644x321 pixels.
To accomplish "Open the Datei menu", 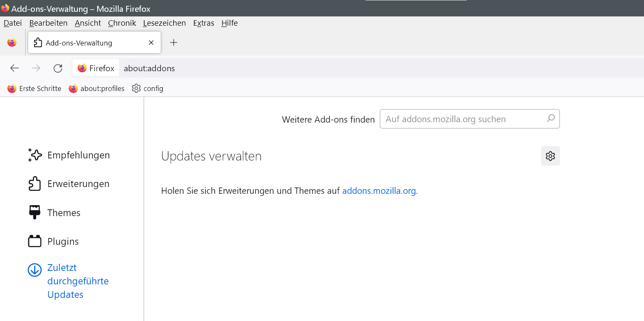I will point(13,23).
